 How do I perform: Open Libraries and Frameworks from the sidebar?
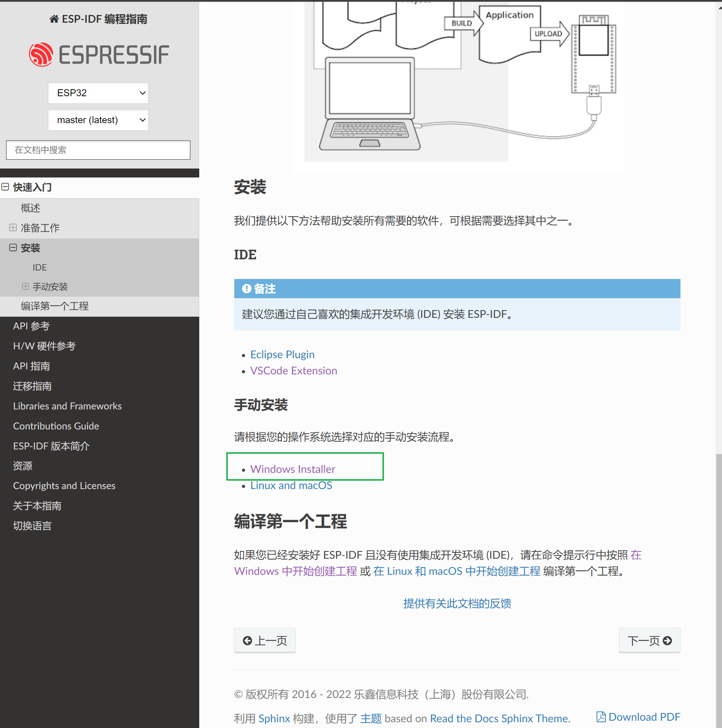67,406
